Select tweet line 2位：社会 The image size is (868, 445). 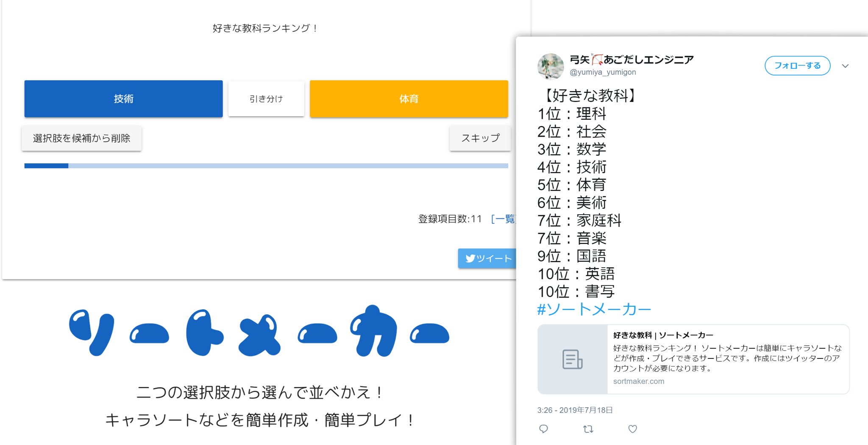pos(572,132)
